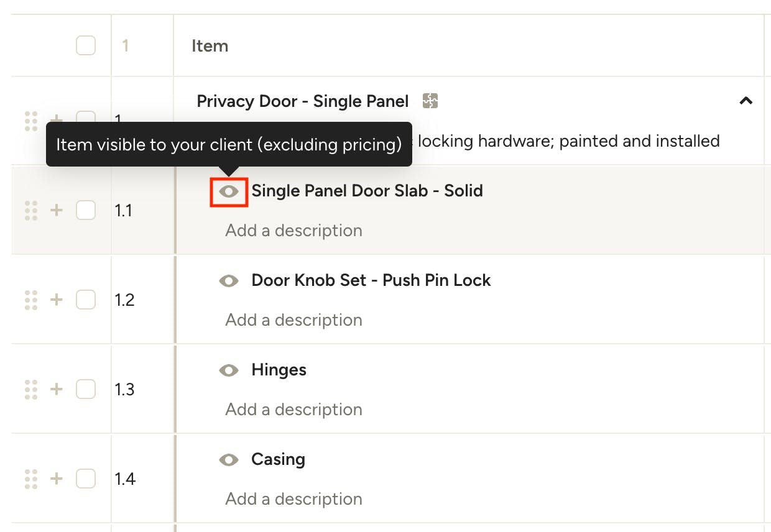Click plus icon on row 1.2
Viewport: 771px width, 532px height.
click(57, 300)
